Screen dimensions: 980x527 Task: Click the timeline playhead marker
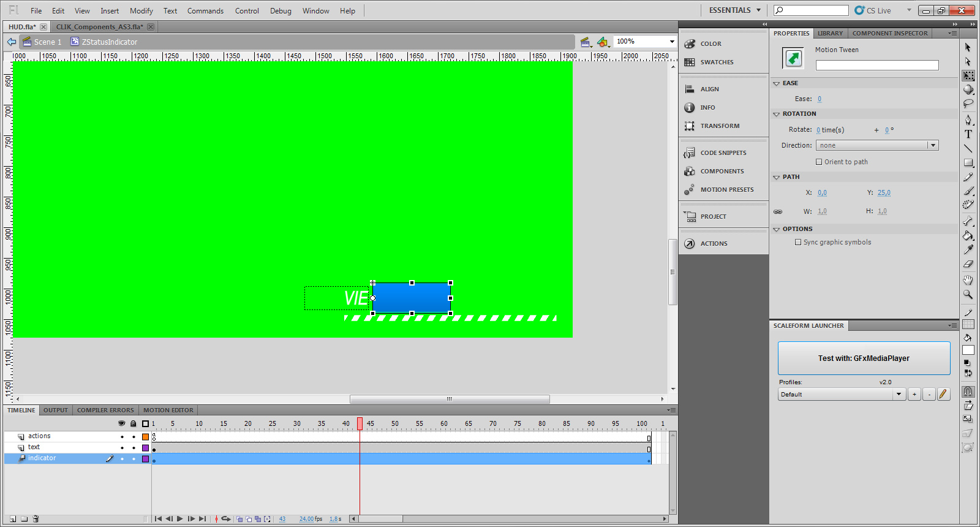click(x=360, y=423)
